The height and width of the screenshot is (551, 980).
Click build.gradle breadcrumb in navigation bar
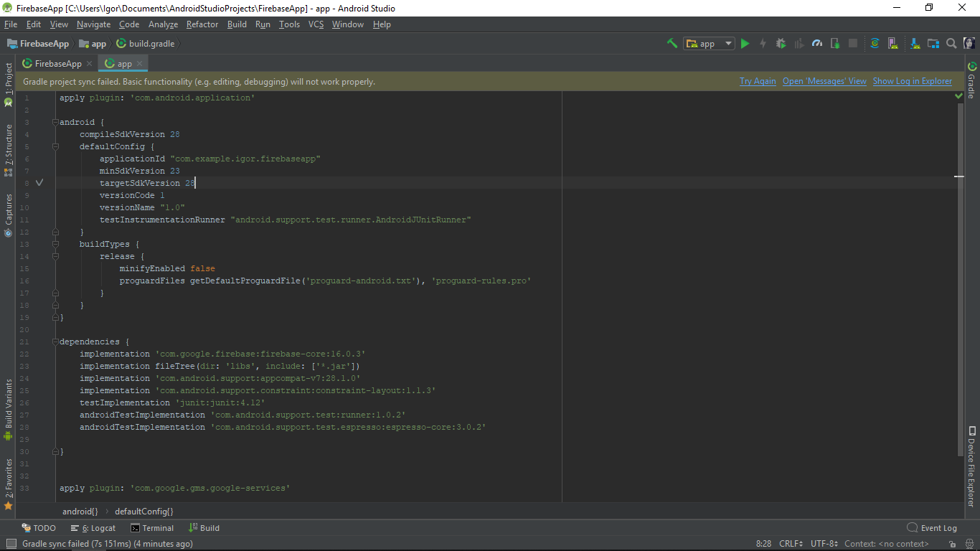[146, 44]
